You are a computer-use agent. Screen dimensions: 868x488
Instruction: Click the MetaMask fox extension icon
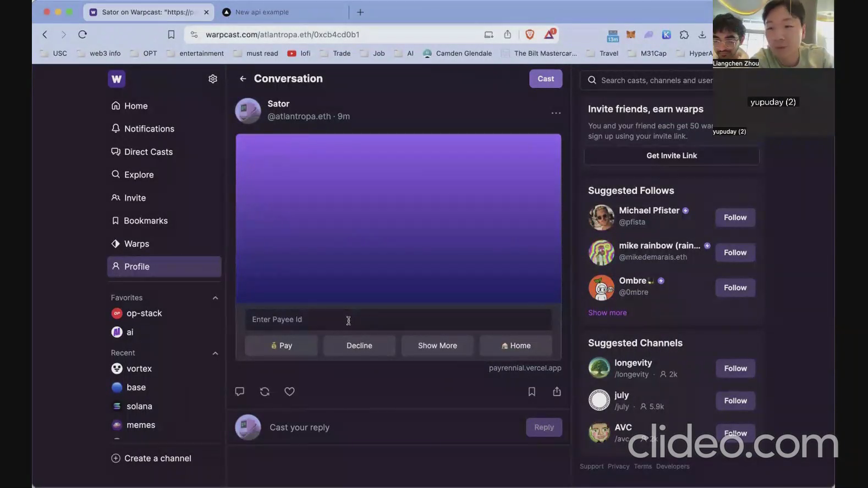(x=631, y=35)
